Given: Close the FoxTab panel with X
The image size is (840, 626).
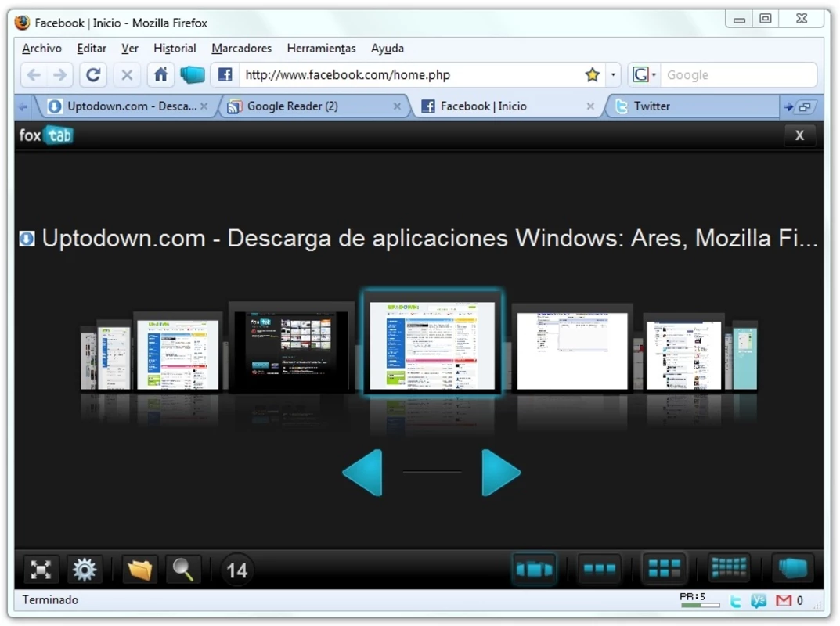Looking at the screenshot, I should click(799, 135).
